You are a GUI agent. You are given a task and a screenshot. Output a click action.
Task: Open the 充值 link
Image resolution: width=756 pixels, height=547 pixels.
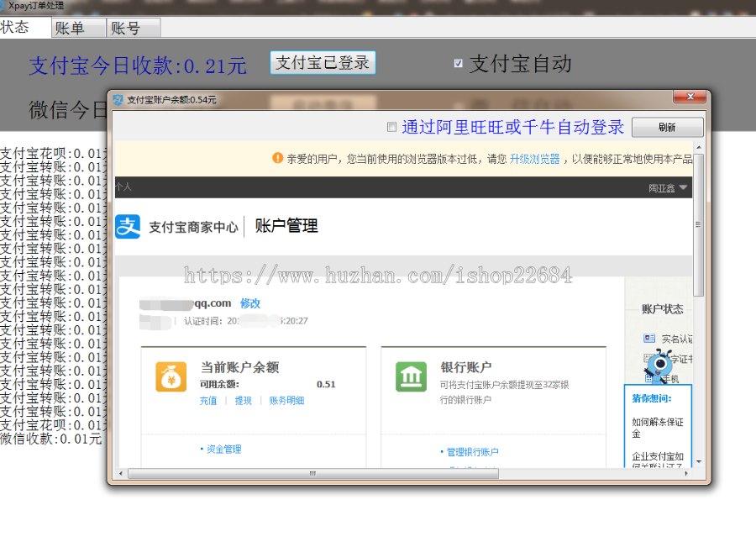pyautogui.click(x=208, y=400)
